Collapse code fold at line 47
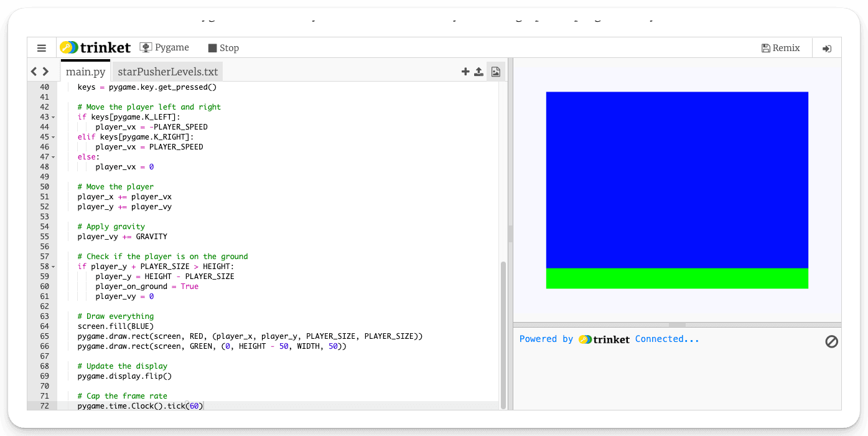 [x=54, y=157]
